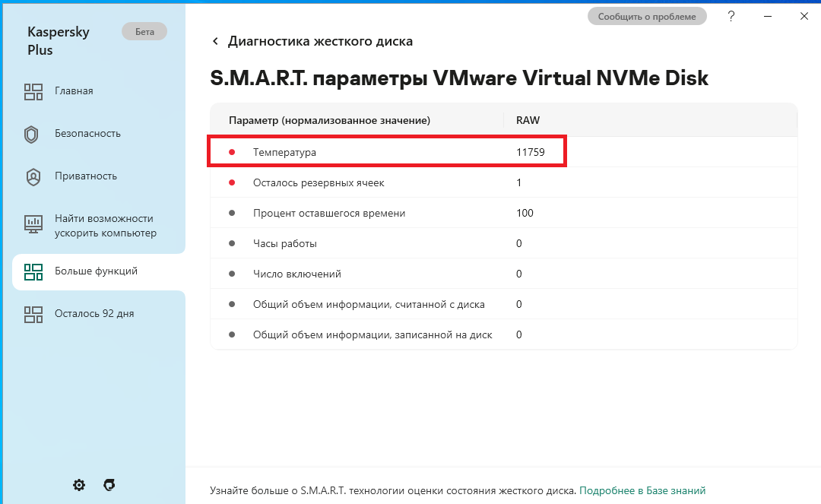Click the Диагностика жесткого диска back link
821x504 pixels.
pyautogui.click(x=320, y=41)
